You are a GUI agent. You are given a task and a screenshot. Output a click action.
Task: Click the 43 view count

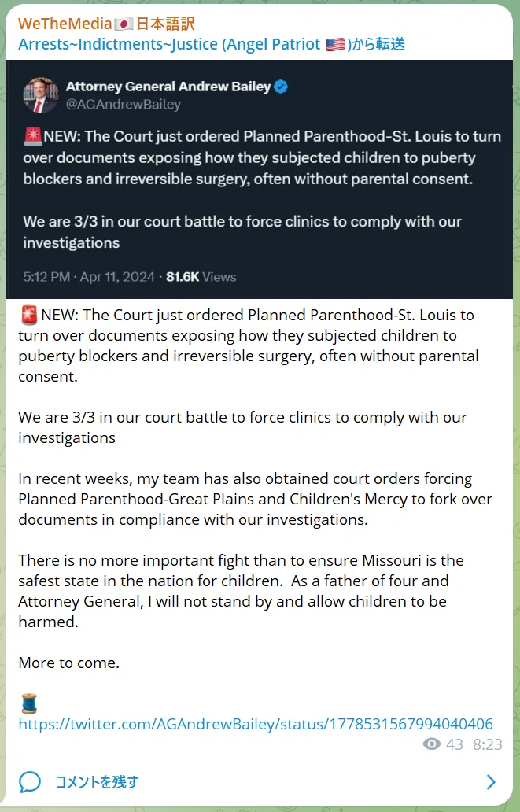(454, 744)
